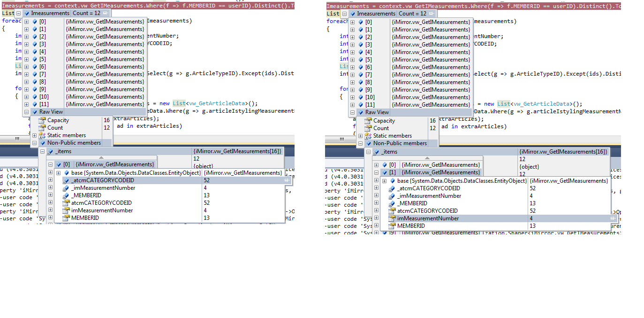Viewport: 644px width, 318px height.
Task: Collapse the _items node in right screenshot
Action: 368,152
